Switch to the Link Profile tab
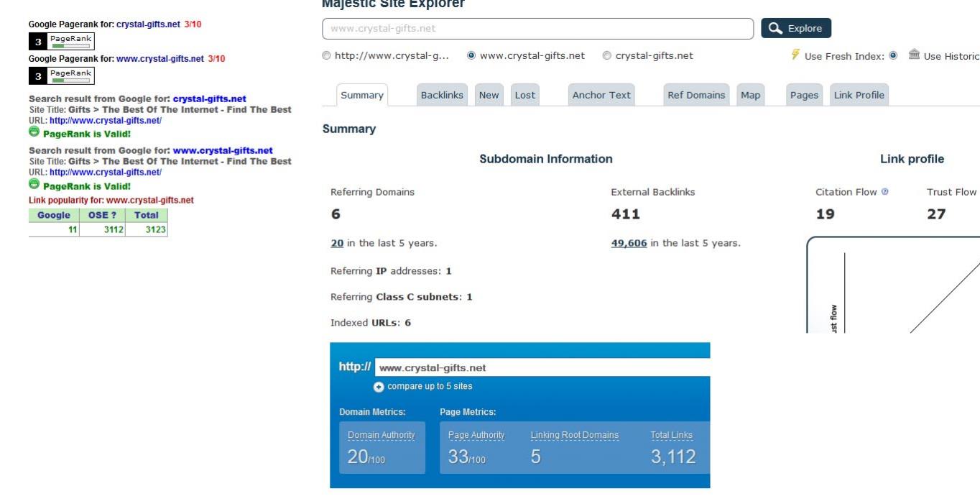Screen dimensions: 980x504 (x=859, y=95)
